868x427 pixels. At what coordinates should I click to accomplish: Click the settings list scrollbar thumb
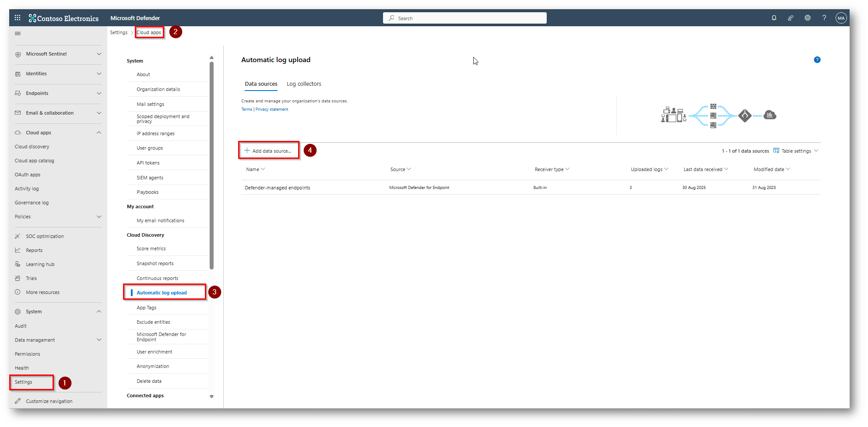[x=211, y=165]
